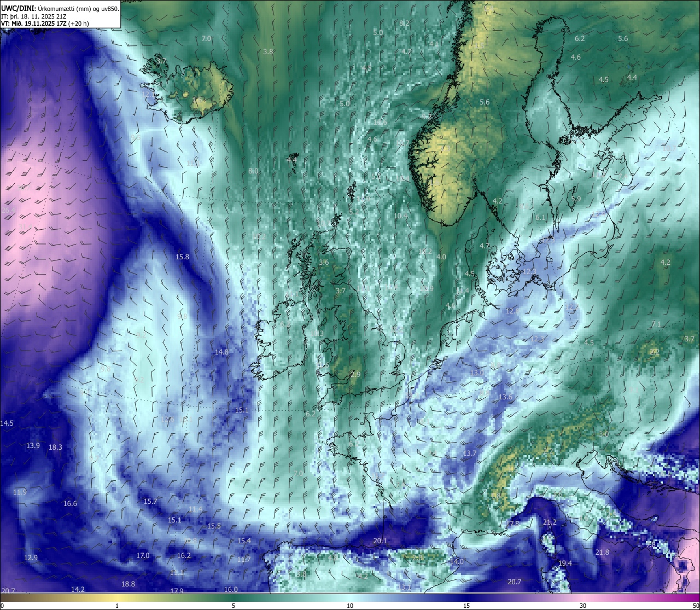
Task: Click the 15.8 value label on the map
Action: point(182,257)
